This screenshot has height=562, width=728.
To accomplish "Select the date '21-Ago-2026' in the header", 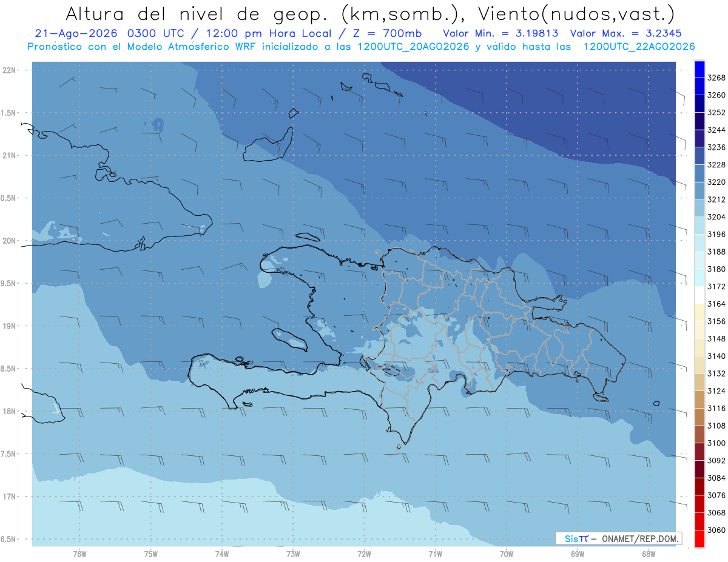I will click(x=75, y=33).
